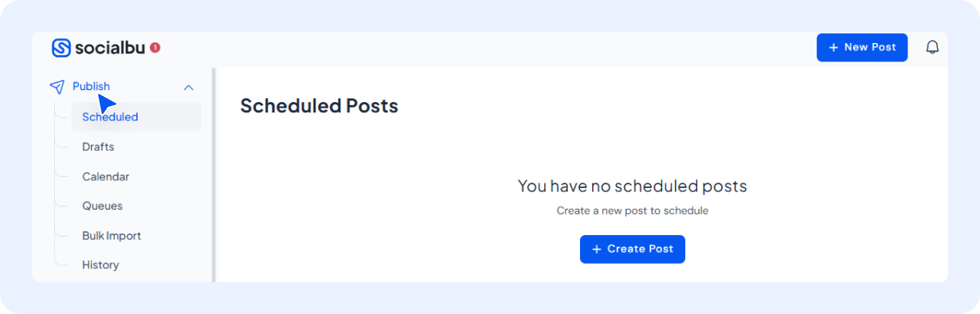Go to the Calendar view
The height and width of the screenshot is (314, 980).
coord(105,176)
